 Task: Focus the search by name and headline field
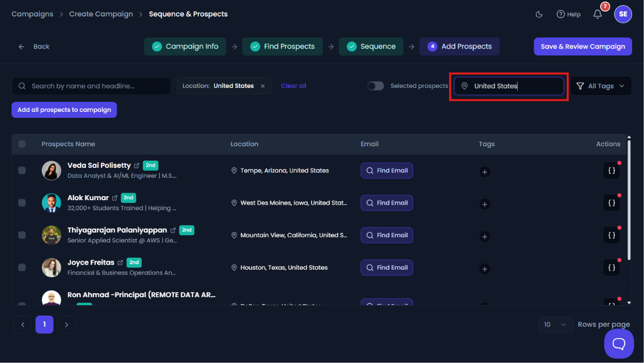91,86
